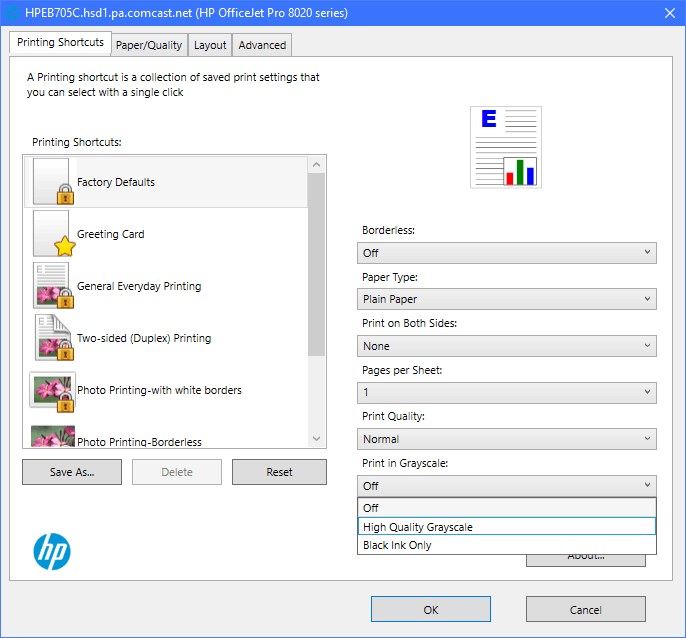686x638 pixels.
Task: Click the shortcuts list scroll down arrow
Action: [x=317, y=438]
